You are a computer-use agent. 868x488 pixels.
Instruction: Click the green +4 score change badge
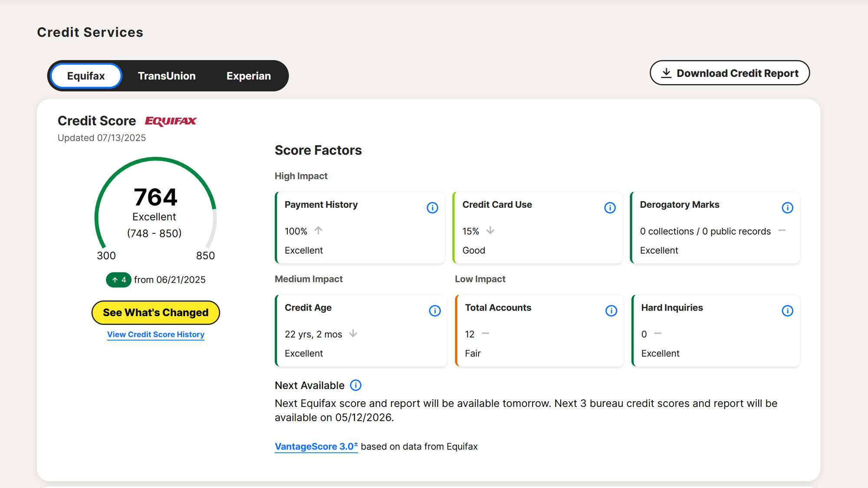[118, 280]
